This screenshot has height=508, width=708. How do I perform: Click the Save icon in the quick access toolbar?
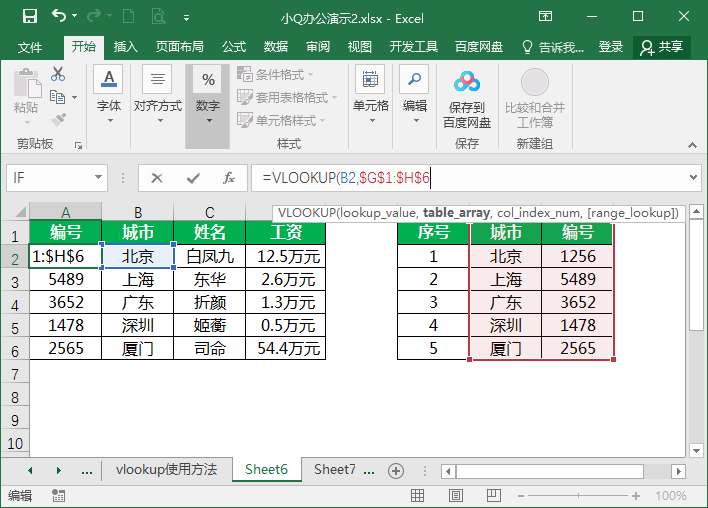point(30,17)
